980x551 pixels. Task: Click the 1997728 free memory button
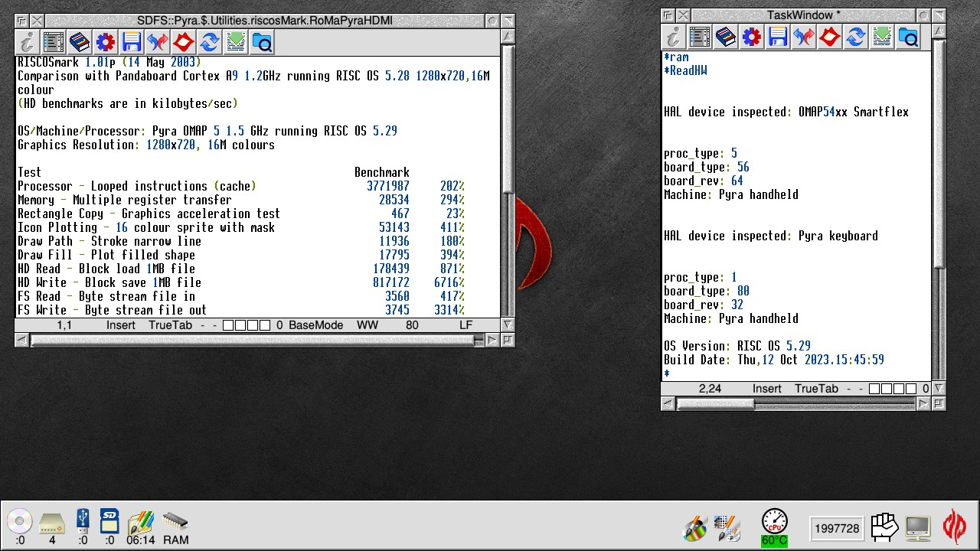click(x=836, y=528)
